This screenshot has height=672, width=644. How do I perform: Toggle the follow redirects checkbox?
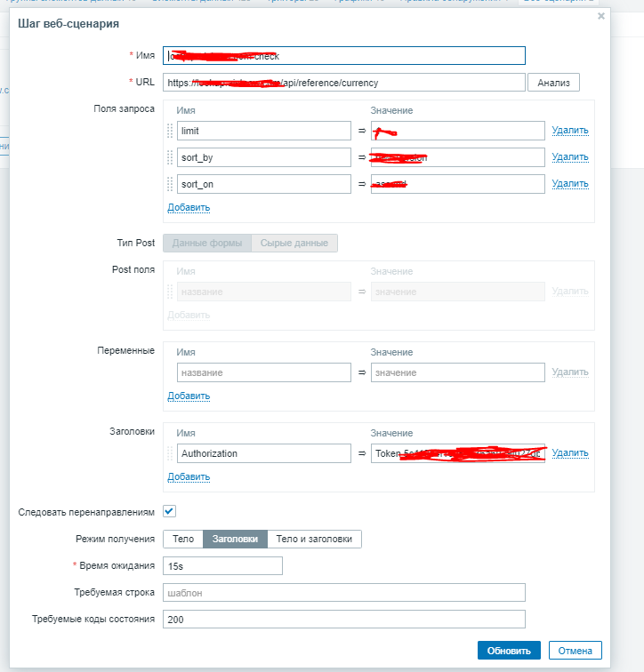click(x=169, y=512)
